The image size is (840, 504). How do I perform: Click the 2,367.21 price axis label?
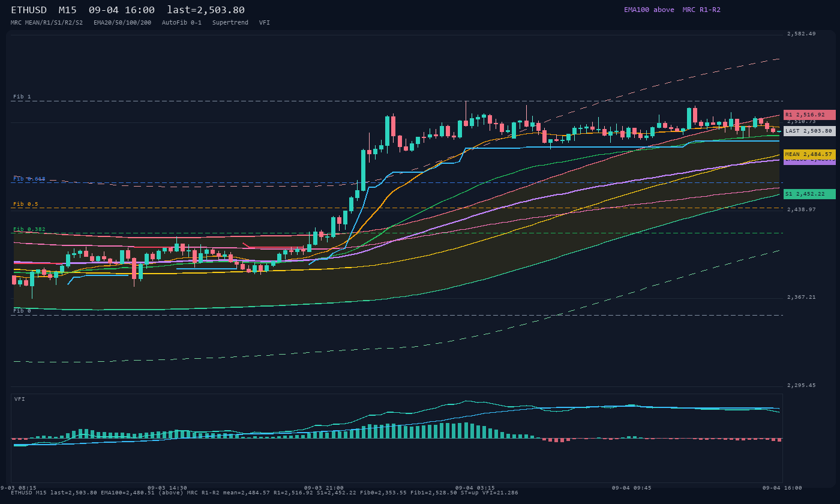pyautogui.click(x=802, y=297)
